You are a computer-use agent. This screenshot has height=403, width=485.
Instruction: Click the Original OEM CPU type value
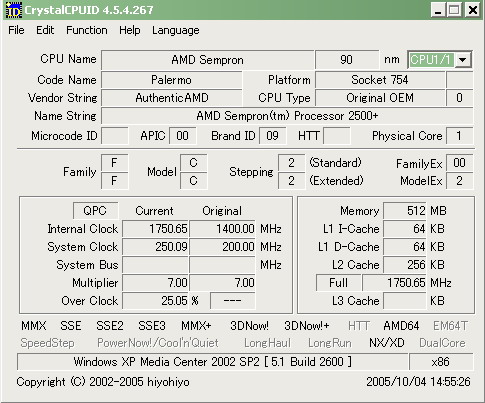click(380, 98)
